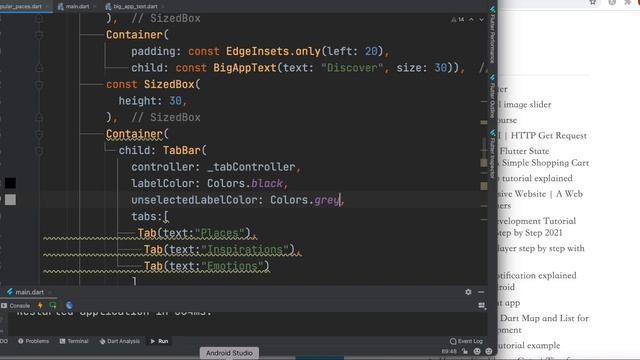640x360 pixels.
Task: Click the TabBar widget name
Action: pos(182,151)
